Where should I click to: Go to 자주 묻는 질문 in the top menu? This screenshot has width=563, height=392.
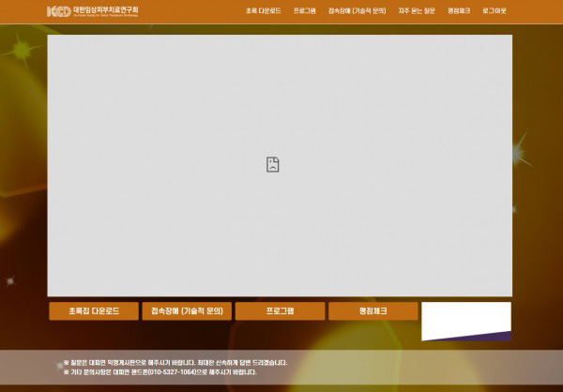coord(417,11)
